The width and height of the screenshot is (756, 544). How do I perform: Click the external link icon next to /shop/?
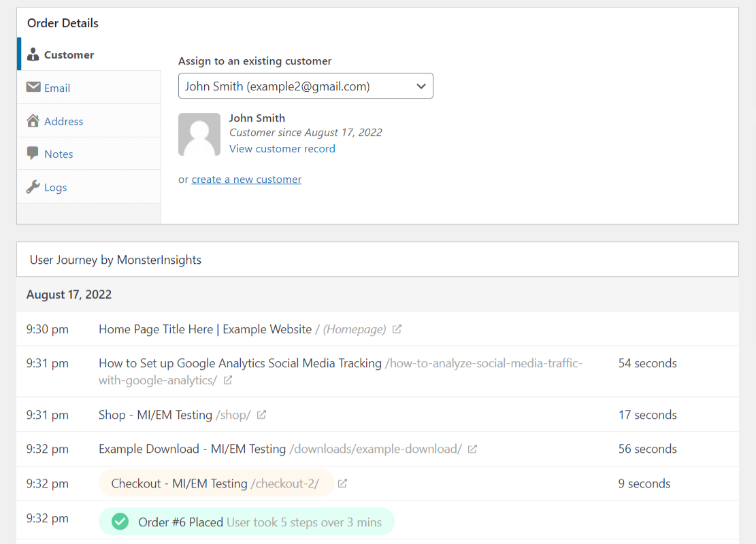(263, 415)
